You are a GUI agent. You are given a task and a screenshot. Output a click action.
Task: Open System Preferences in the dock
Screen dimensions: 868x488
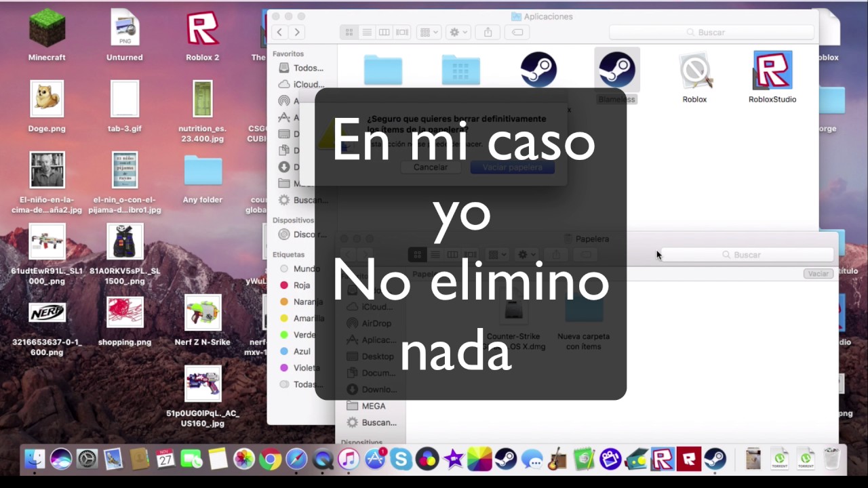tap(87, 460)
